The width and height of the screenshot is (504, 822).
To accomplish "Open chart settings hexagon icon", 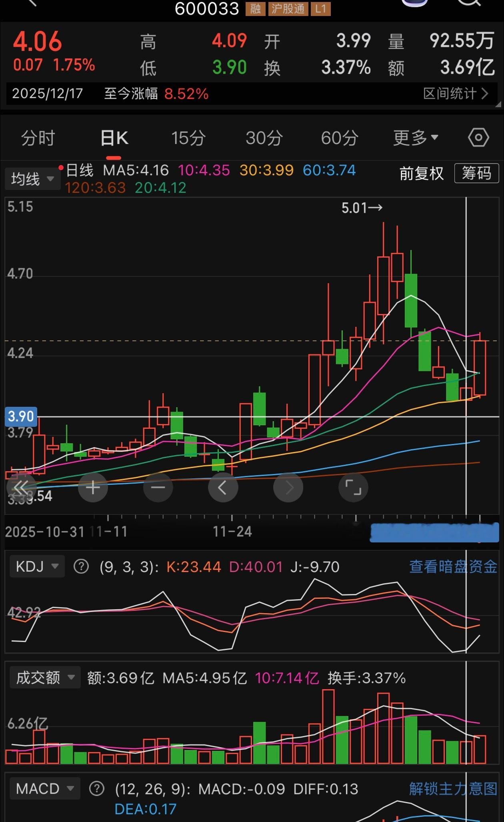I will point(478,138).
